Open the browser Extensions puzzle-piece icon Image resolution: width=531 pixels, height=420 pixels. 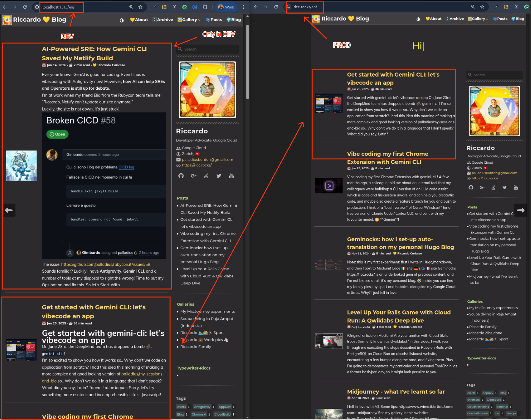click(x=205, y=7)
